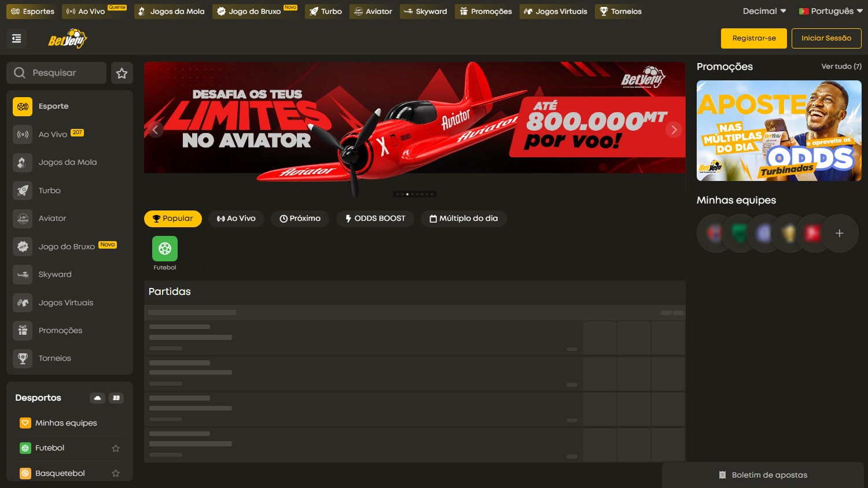Favorite Basquetebol with its star
868x488 pixels.
116,473
